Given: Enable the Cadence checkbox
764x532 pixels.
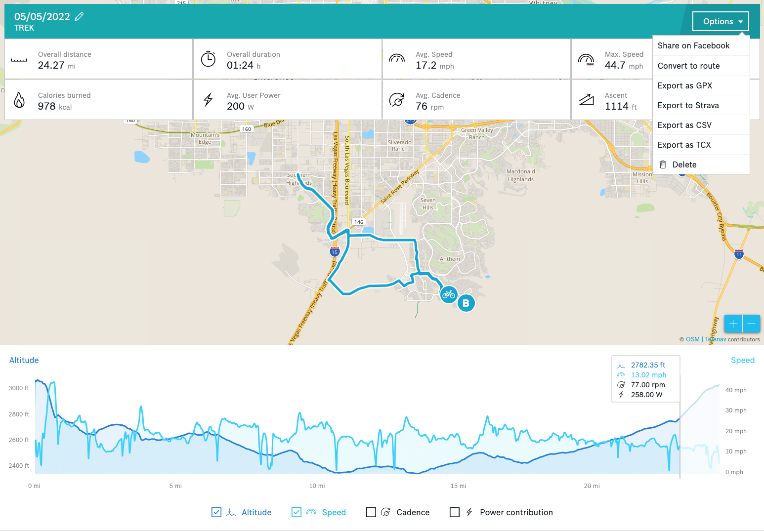Looking at the screenshot, I should tap(371, 513).
